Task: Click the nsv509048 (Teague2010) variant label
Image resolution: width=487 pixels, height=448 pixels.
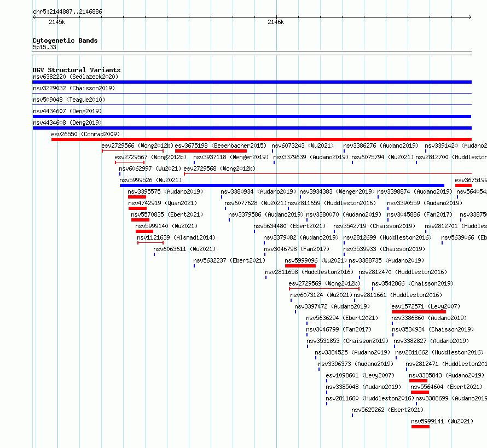Action: pos(69,100)
